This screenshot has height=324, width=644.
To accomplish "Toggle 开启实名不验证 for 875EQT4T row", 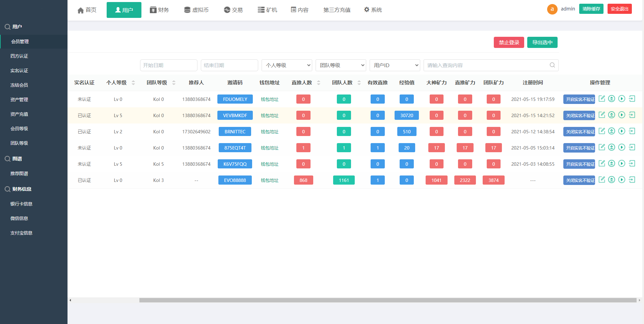I will point(579,147).
